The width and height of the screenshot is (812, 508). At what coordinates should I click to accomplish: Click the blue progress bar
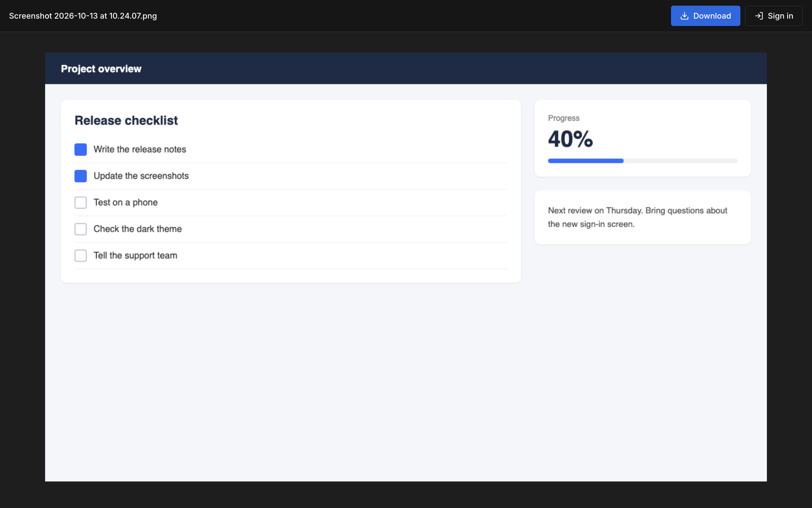[x=643, y=161]
